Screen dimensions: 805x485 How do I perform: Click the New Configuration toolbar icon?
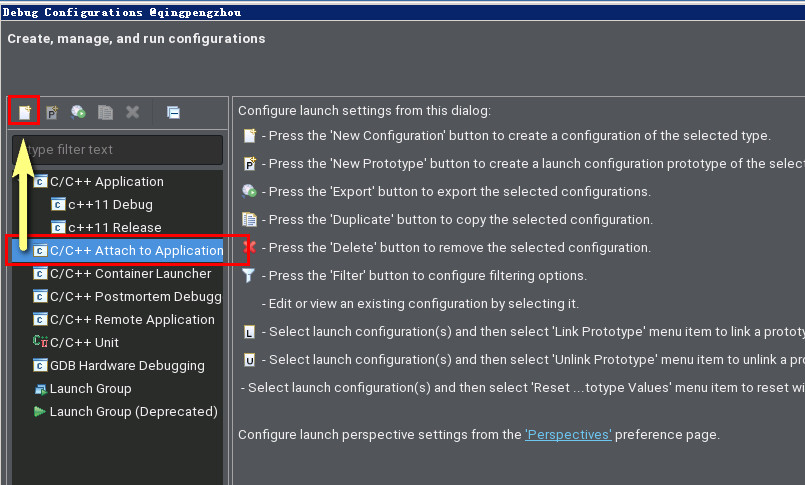(x=25, y=112)
